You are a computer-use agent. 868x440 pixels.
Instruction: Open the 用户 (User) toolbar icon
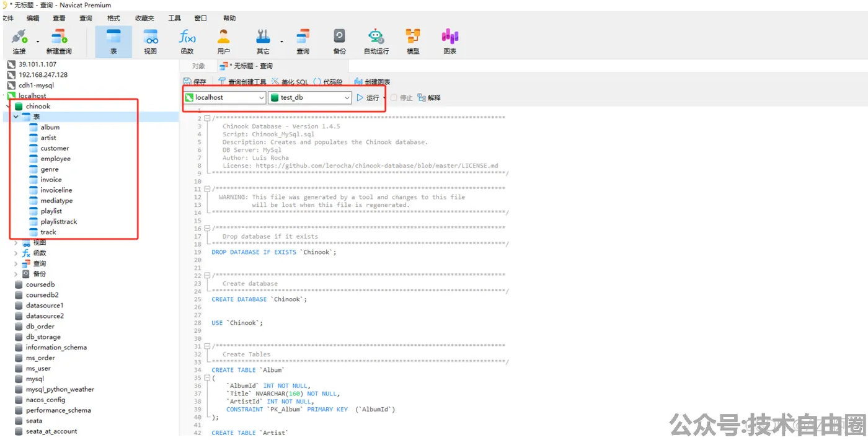tap(224, 42)
